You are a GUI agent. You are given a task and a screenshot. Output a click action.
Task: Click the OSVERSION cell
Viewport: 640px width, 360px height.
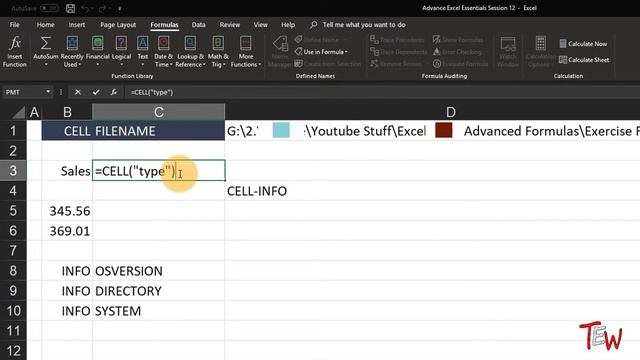coord(159,271)
